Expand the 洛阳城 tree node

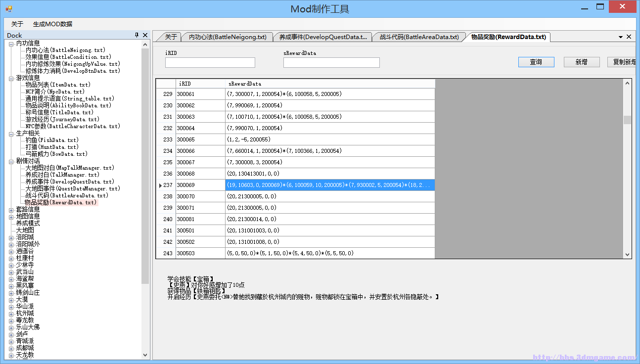tap(11, 237)
